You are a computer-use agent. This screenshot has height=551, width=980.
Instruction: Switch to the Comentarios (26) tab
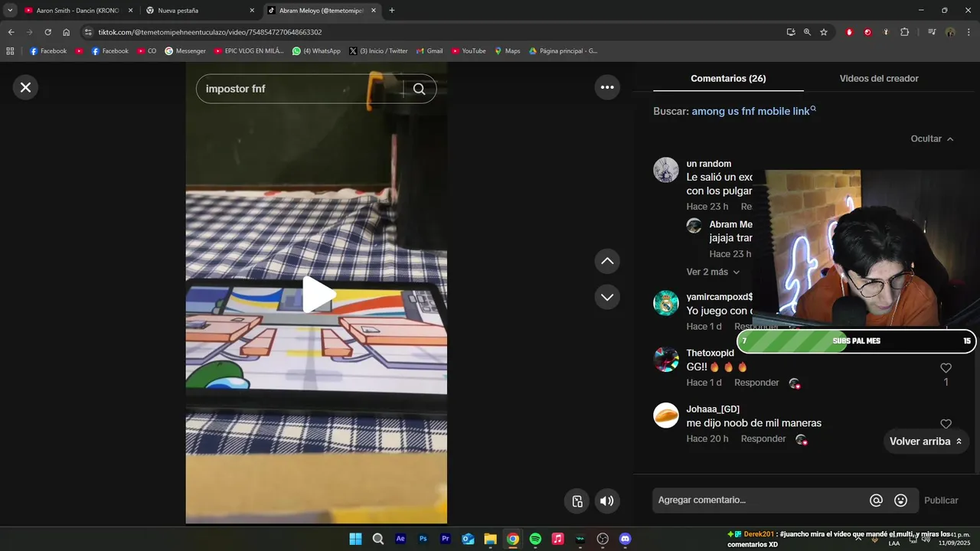[728, 79]
